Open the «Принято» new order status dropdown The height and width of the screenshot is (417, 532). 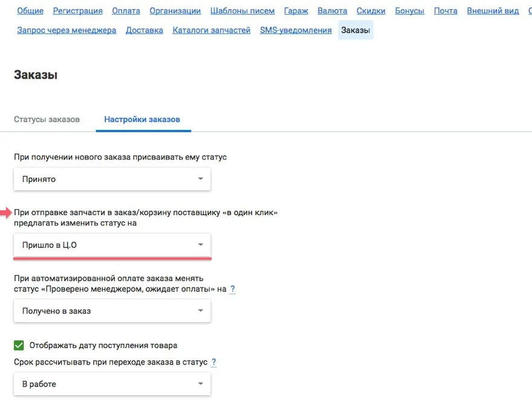pyautogui.click(x=112, y=179)
